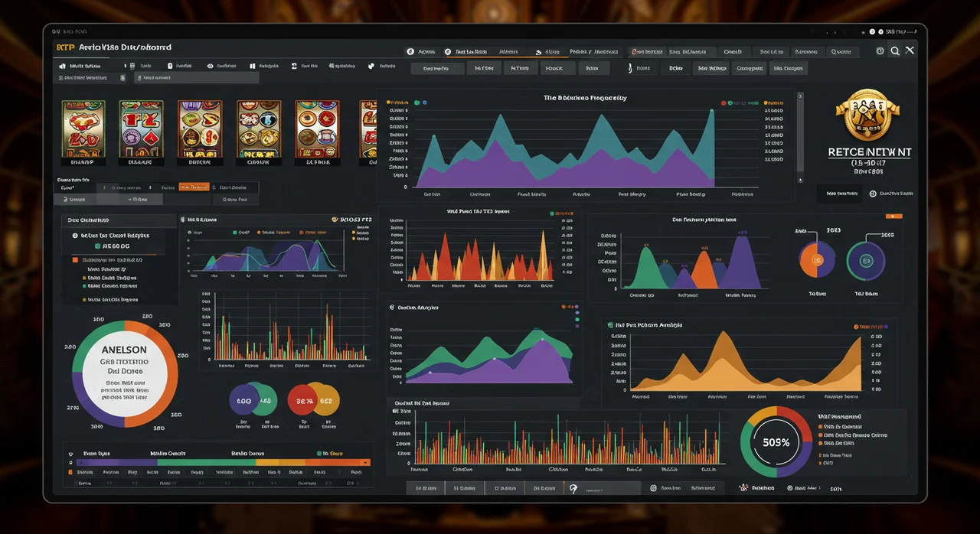Click the orange-purple split pie chart icon

[817, 260]
